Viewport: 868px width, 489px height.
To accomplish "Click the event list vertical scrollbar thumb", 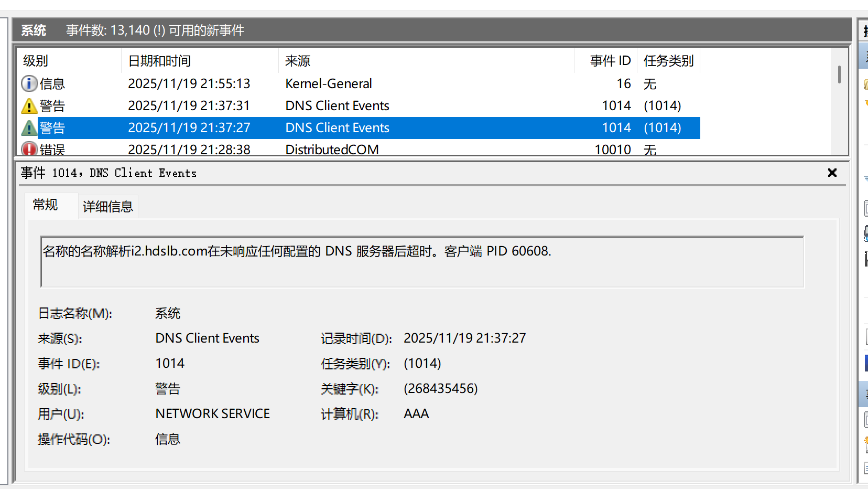I will 839,74.
